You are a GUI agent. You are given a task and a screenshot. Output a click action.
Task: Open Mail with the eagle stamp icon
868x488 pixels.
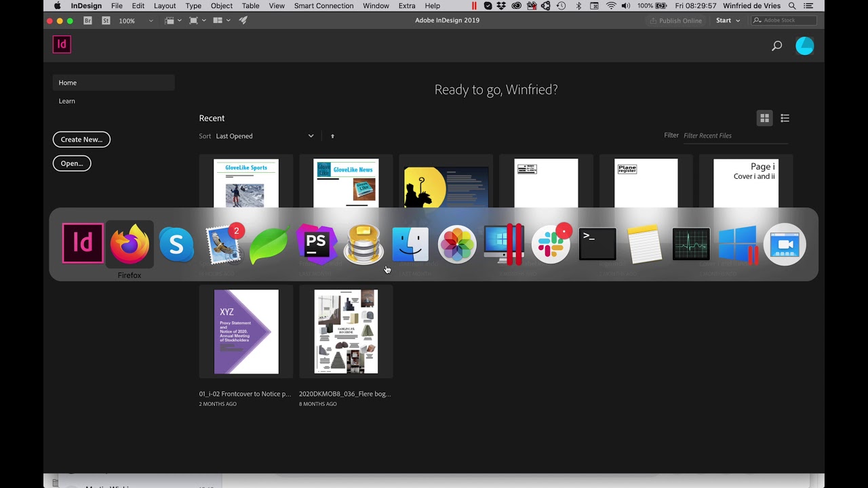click(x=224, y=244)
